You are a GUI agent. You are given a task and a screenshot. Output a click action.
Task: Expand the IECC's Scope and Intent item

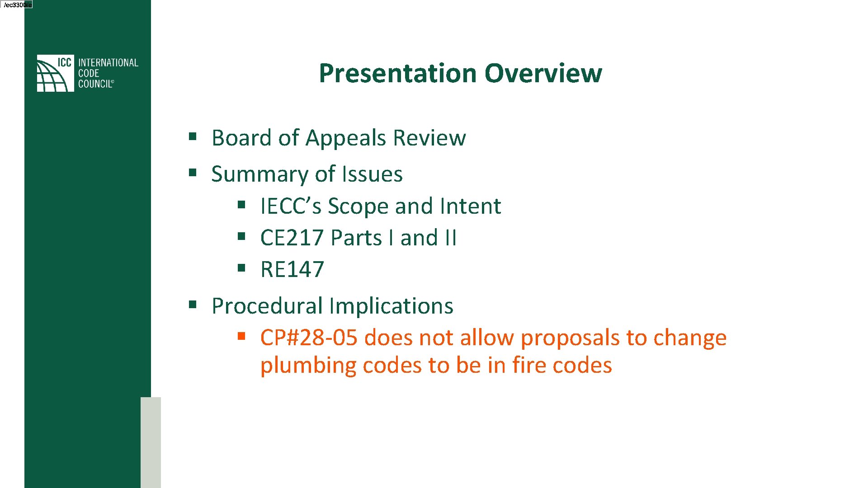380,206
